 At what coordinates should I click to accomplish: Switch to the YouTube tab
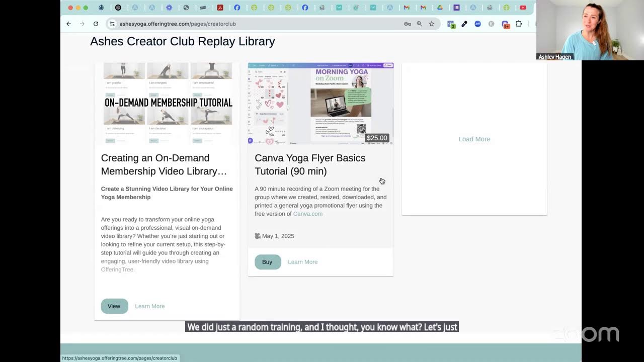click(x=523, y=8)
